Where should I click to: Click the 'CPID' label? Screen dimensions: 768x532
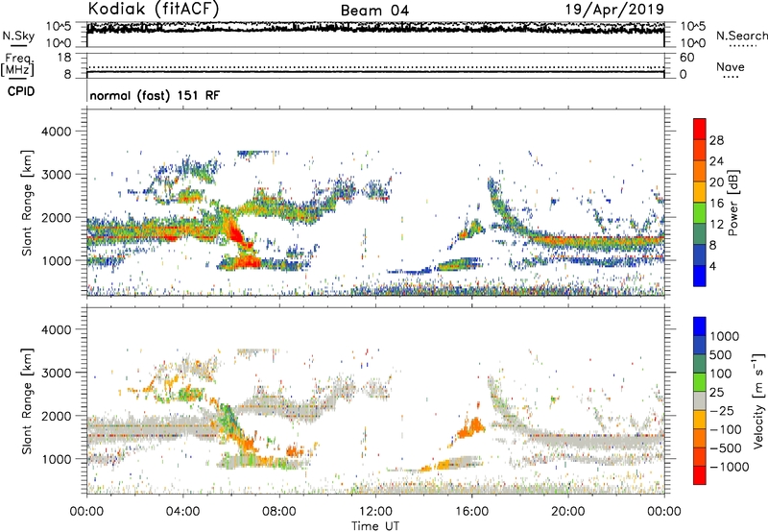[x=21, y=91]
